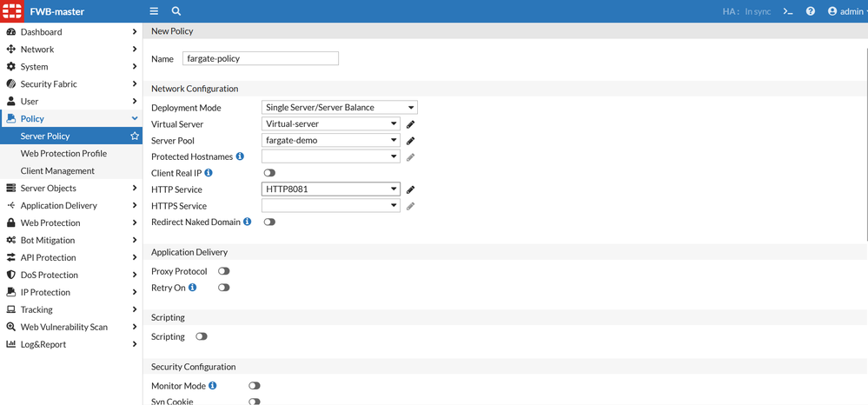Click the search magnifier icon

[176, 11]
